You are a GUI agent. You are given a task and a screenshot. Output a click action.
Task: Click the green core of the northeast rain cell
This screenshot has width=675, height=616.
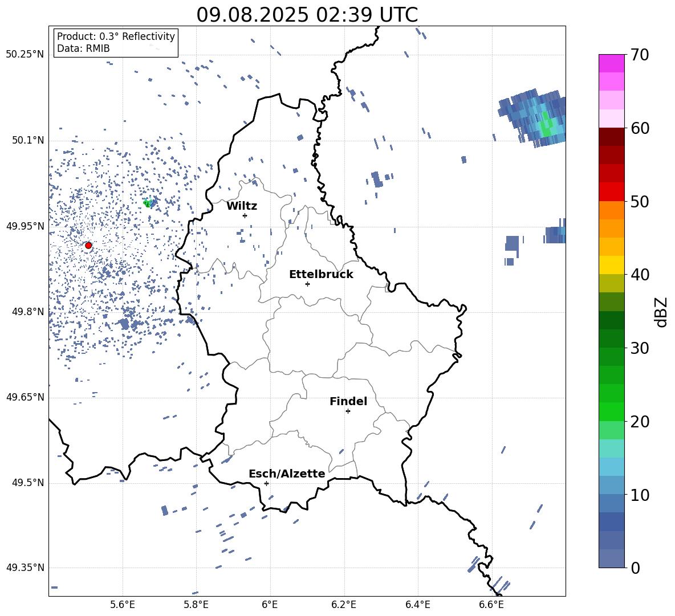pos(546,125)
